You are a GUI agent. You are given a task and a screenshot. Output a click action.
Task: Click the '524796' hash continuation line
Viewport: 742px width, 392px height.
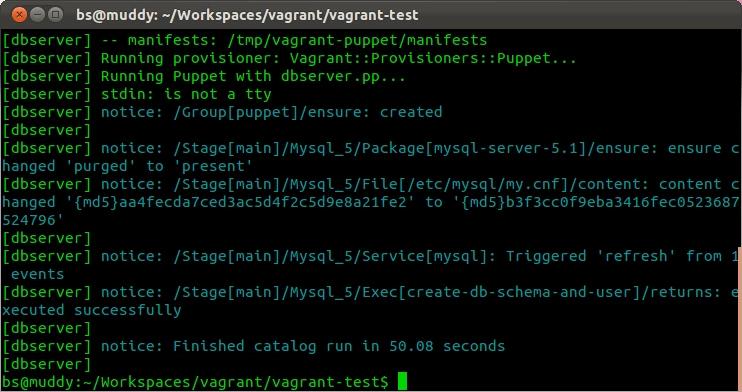tap(32, 220)
